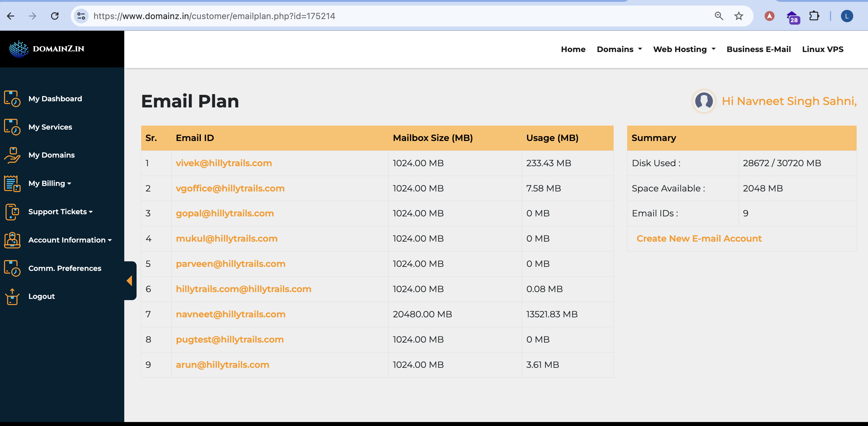Expand the Account Information dropdown
868x426 pixels.
coord(70,240)
